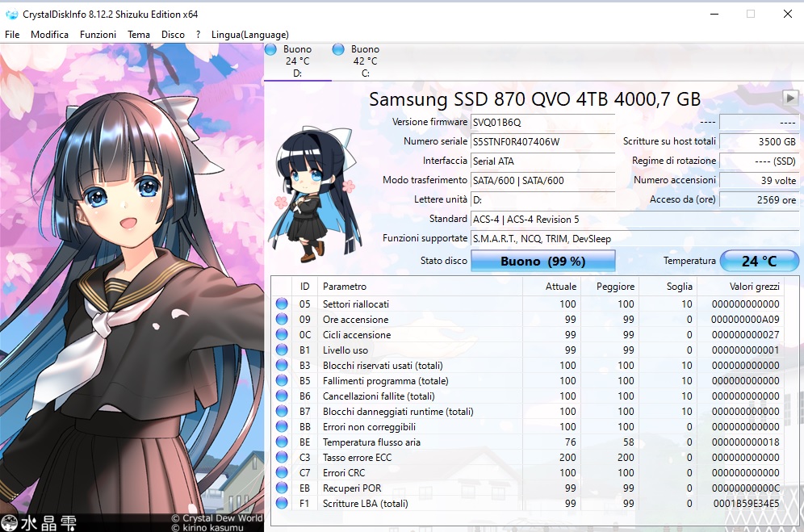Click the raw value 0001B59E34E5
Viewport: 804px width, 532px height.
pyautogui.click(x=746, y=503)
